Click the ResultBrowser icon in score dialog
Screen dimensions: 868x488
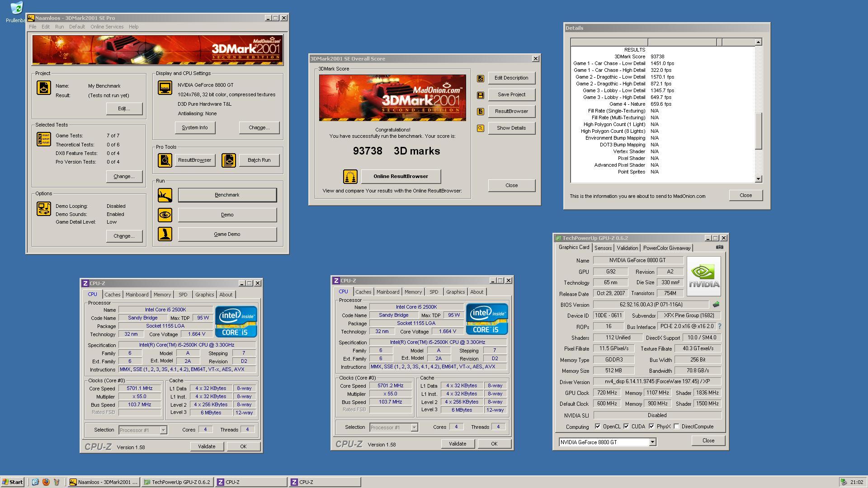point(480,112)
